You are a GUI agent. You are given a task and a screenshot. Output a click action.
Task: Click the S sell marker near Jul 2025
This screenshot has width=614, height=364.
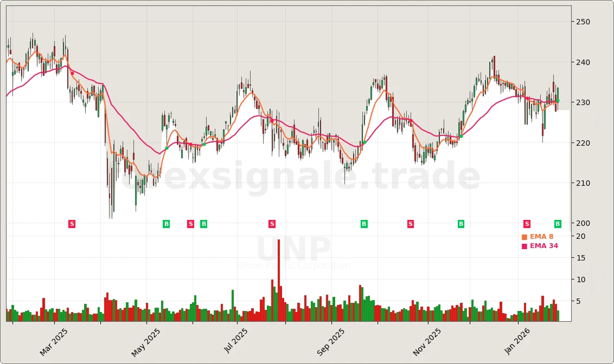[x=272, y=223]
